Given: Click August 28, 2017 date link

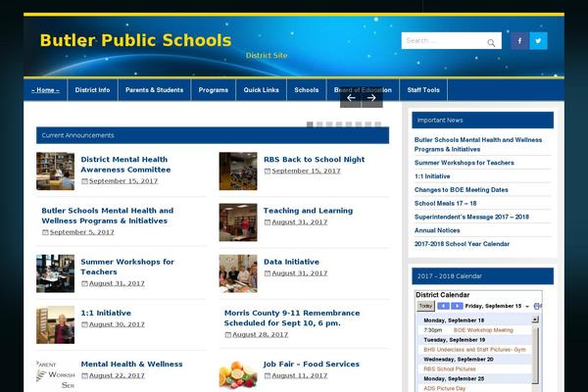Looking at the screenshot, I should click(261, 334).
